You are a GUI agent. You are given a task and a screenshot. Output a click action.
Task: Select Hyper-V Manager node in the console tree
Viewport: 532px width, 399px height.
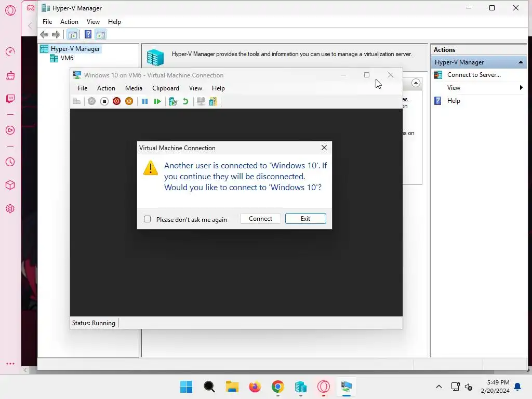click(x=75, y=49)
